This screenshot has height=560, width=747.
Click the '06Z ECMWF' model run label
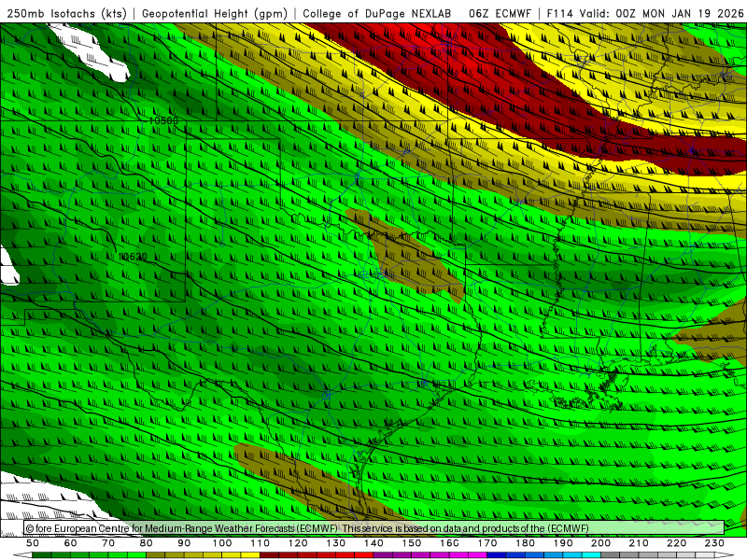pos(500,13)
